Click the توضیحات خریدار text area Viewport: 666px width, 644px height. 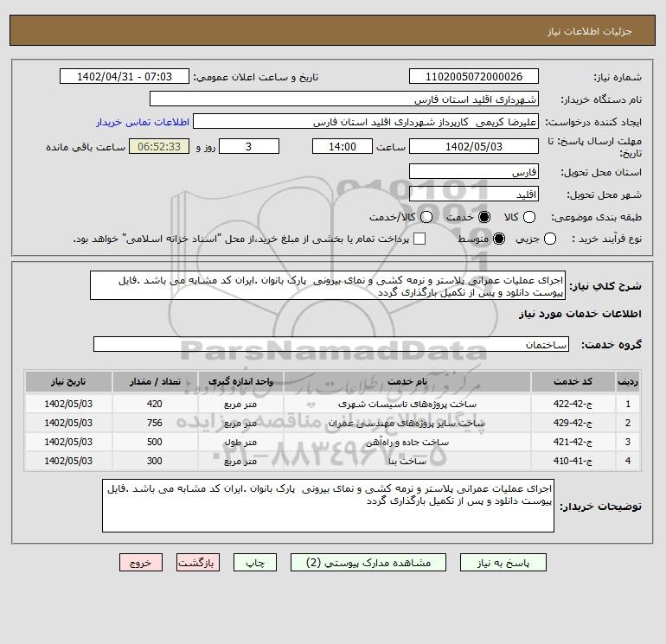click(328, 506)
